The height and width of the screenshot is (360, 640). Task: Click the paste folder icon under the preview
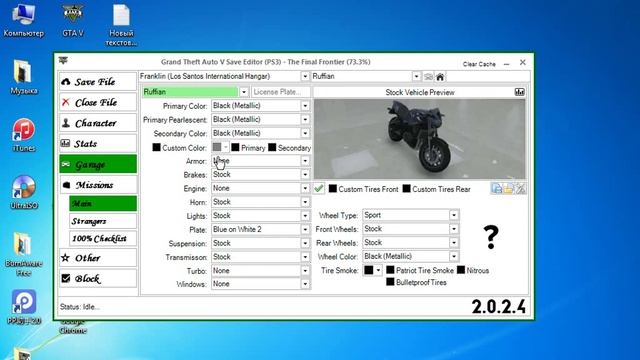tap(509, 189)
